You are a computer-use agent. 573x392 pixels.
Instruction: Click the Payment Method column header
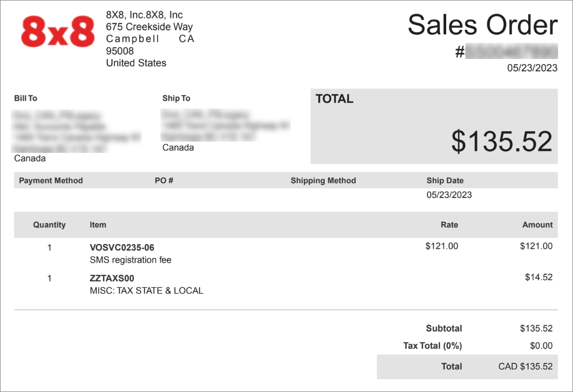pyautogui.click(x=51, y=181)
